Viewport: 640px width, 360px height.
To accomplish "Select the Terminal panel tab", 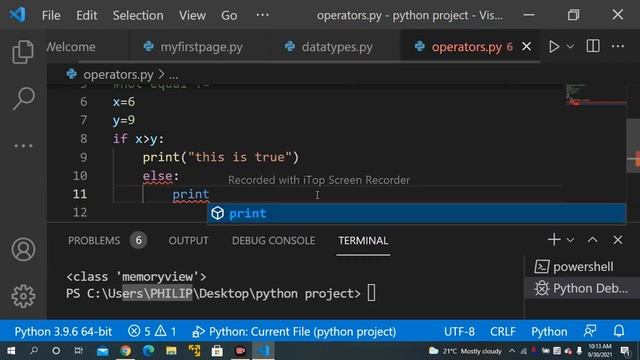I will [x=363, y=240].
